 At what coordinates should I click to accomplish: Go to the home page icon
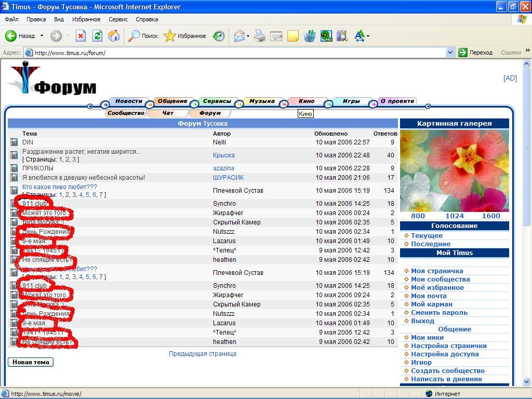[x=114, y=36]
